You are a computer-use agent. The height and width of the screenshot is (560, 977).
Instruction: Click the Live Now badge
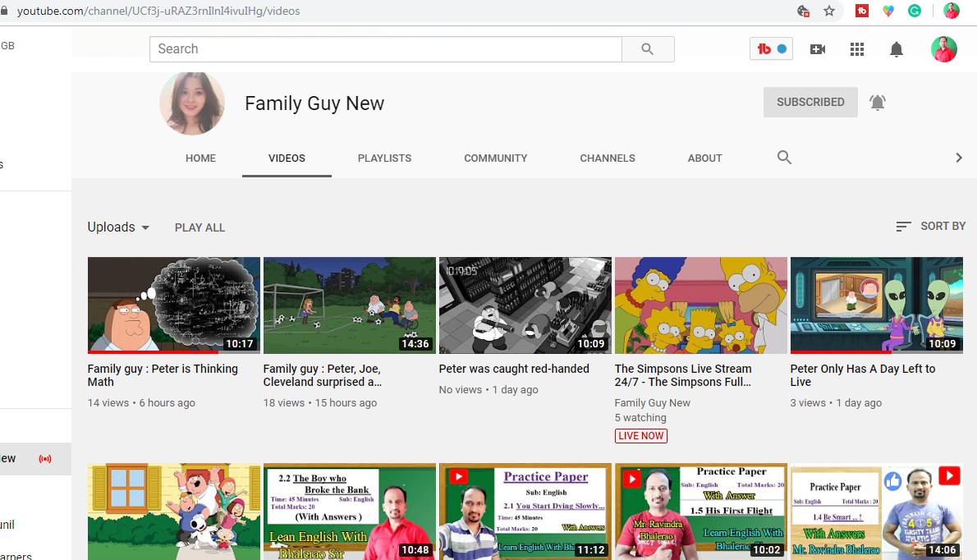640,436
